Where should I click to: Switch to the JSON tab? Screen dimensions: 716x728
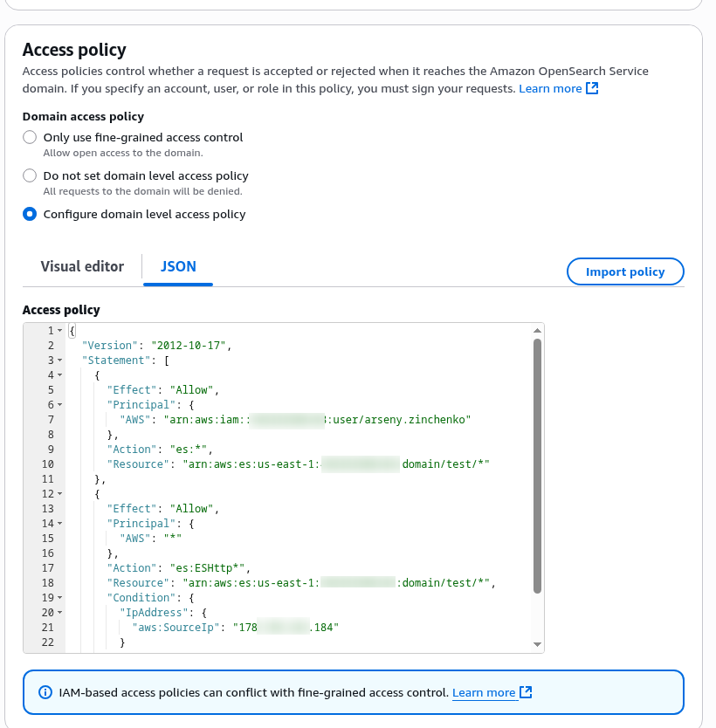(x=178, y=266)
